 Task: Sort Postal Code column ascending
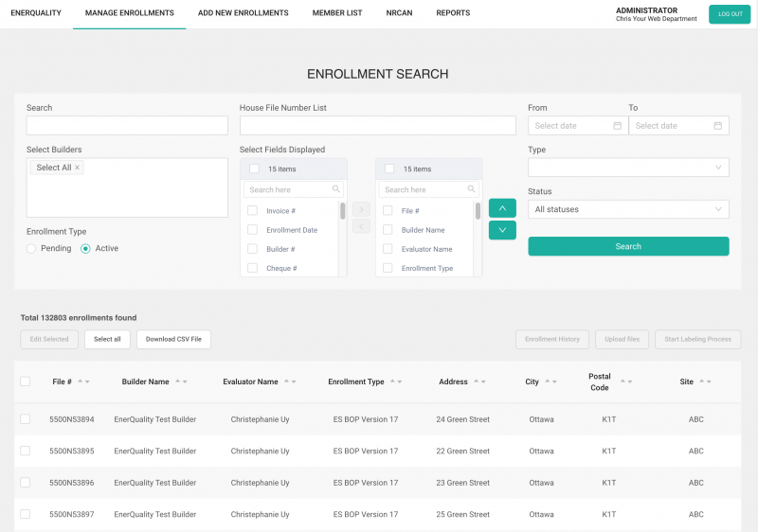[x=623, y=381]
